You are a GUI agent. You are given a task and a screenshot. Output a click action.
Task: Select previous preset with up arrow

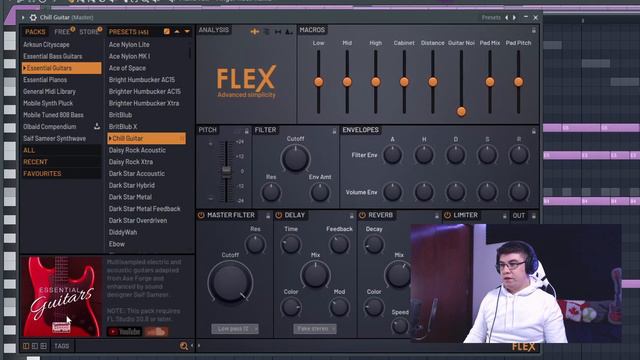tap(177, 31)
